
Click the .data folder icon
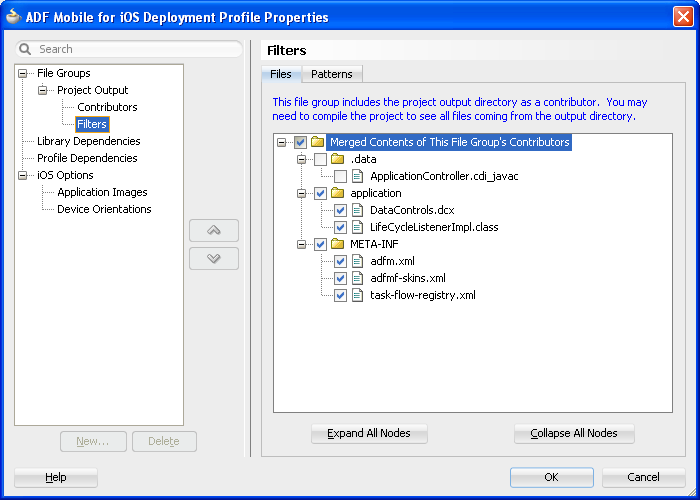338,159
